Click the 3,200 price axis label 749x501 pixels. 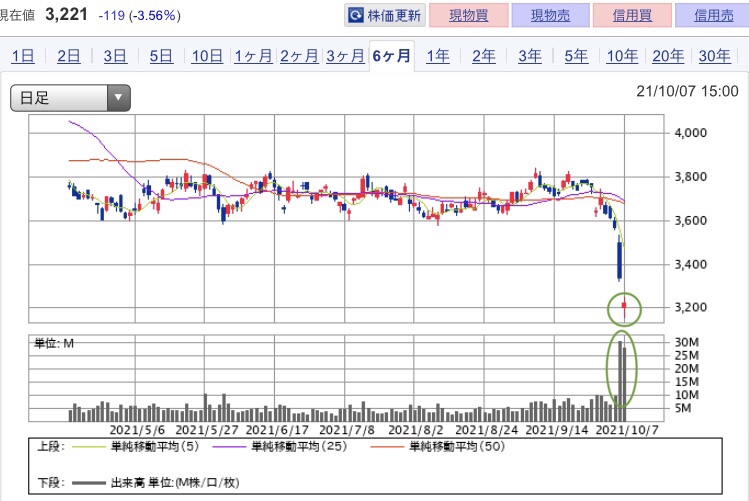click(x=690, y=307)
